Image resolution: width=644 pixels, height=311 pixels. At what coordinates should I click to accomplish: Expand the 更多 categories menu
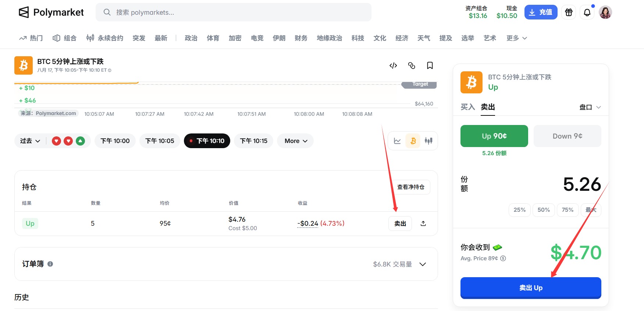pos(517,38)
